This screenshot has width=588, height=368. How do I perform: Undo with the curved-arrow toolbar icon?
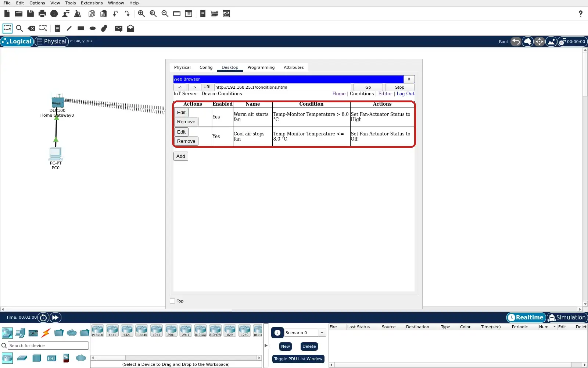point(115,14)
